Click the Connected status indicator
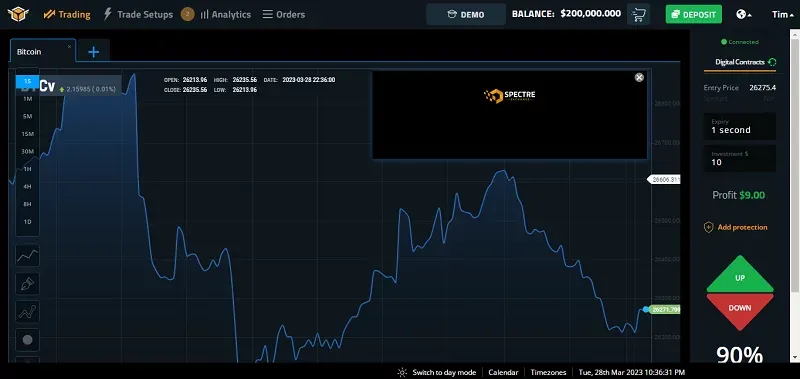Viewport: 800px width, 379px height. 740,42
